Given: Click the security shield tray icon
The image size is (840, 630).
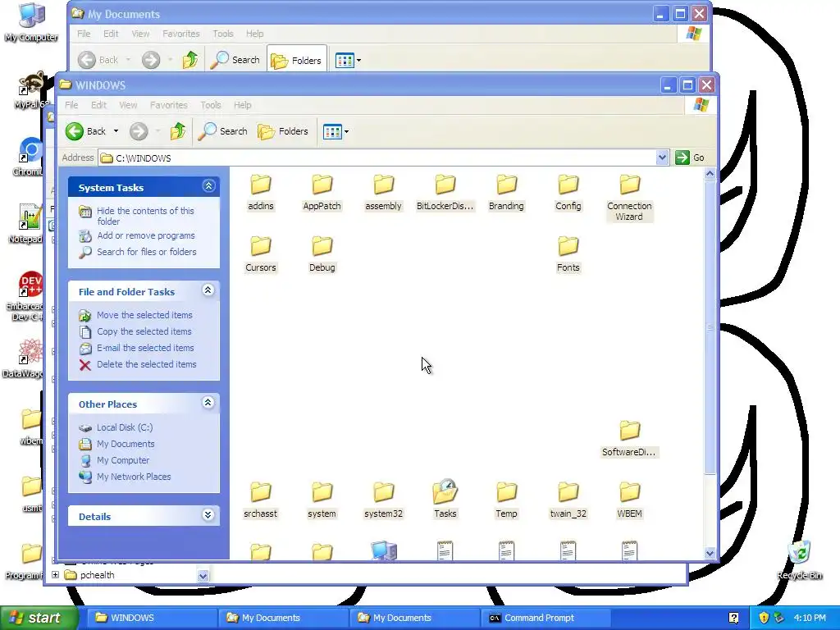Looking at the screenshot, I should 764,619.
